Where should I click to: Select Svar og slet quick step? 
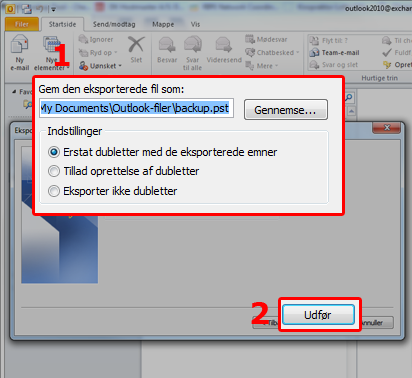pyautogui.click(x=334, y=64)
